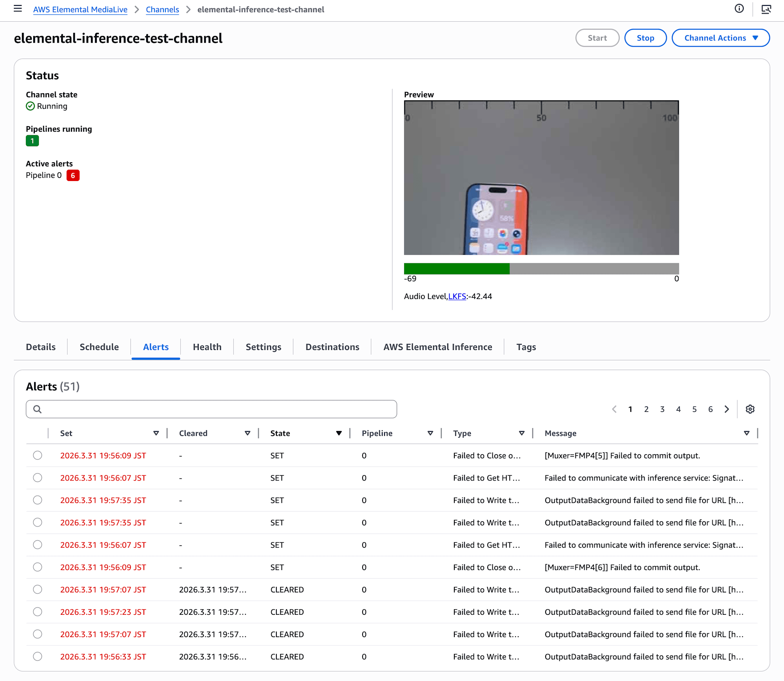Sort alerts by Set column arrow

(156, 433)
